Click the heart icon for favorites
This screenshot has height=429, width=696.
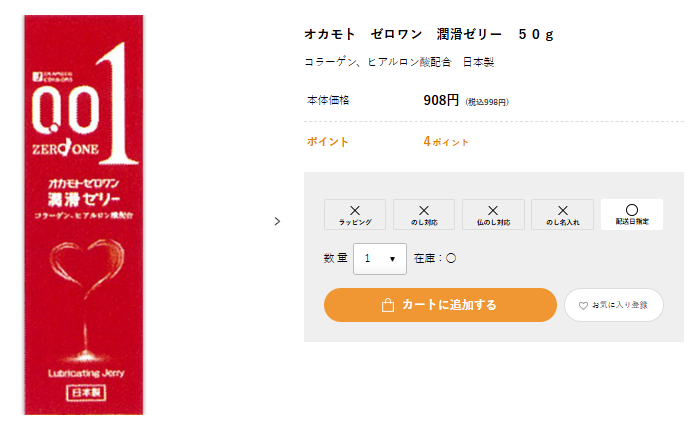point(583,306)
